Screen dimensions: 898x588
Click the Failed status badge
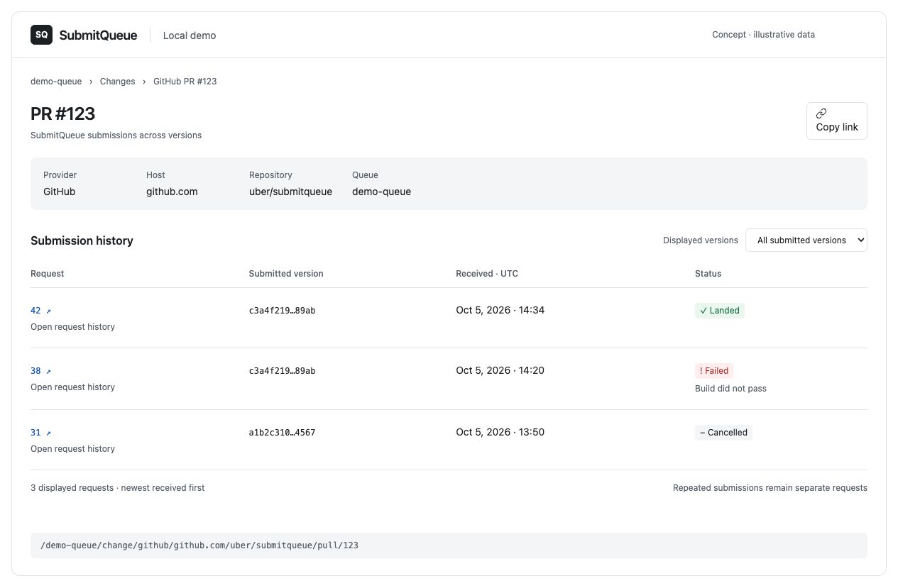coord(713,370)
